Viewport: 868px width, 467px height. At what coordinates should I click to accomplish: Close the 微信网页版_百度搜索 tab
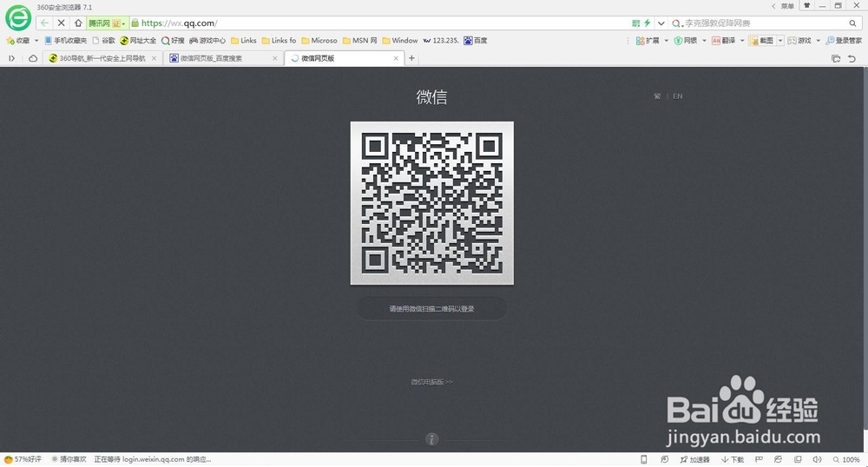275,58
